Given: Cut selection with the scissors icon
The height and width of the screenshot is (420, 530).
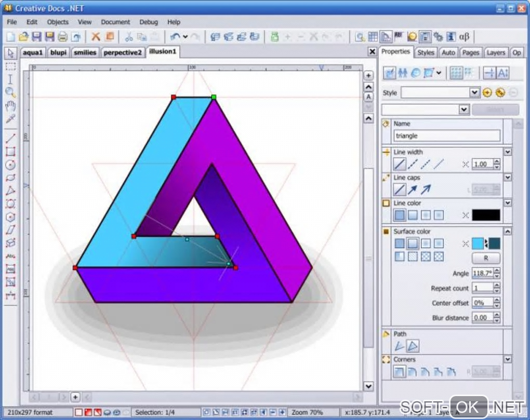Looking at the screenshot, I should tap(129, 36).
